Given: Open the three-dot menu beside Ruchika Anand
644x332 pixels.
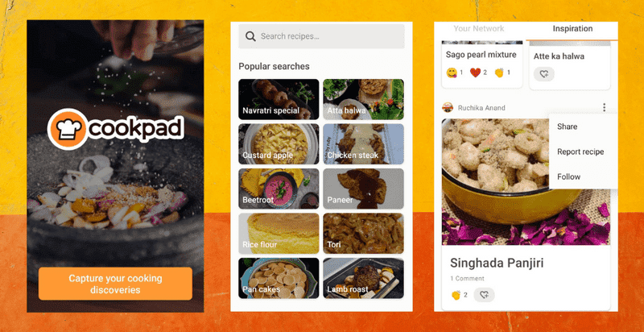Looking at the screenshot, I should pos(605,108).
